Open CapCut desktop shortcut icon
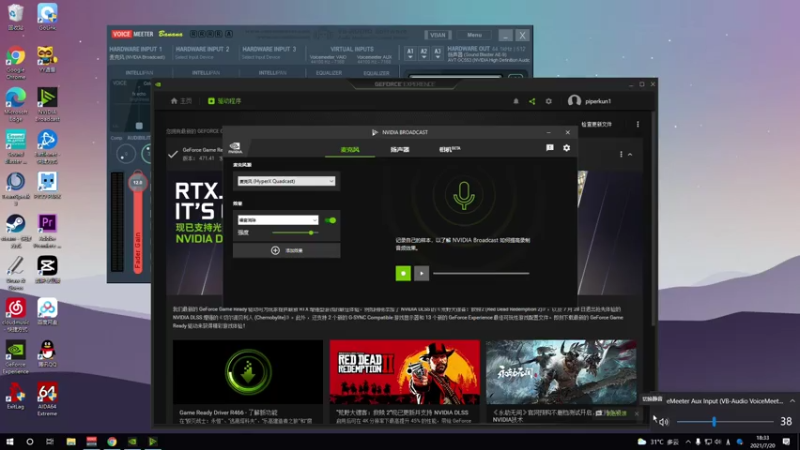This screenshot has width=800, height=450. [47, 269]
